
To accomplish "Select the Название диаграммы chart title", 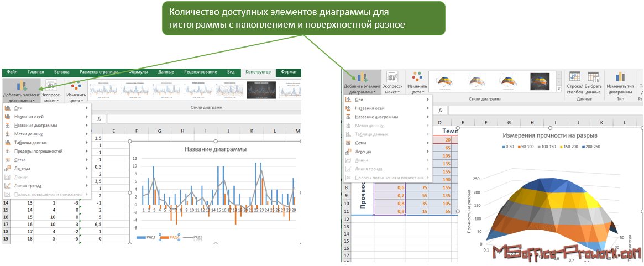I will (216, 149).
